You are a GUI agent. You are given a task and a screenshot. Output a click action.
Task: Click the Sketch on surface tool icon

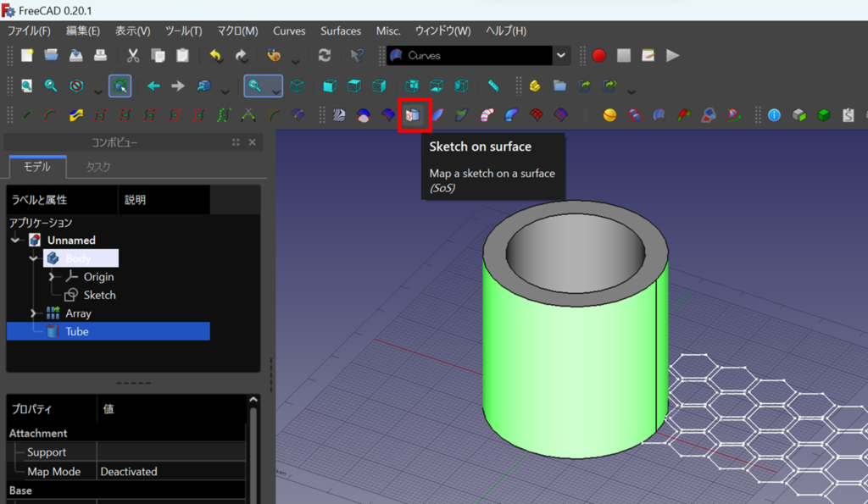(x=413, y=115)
